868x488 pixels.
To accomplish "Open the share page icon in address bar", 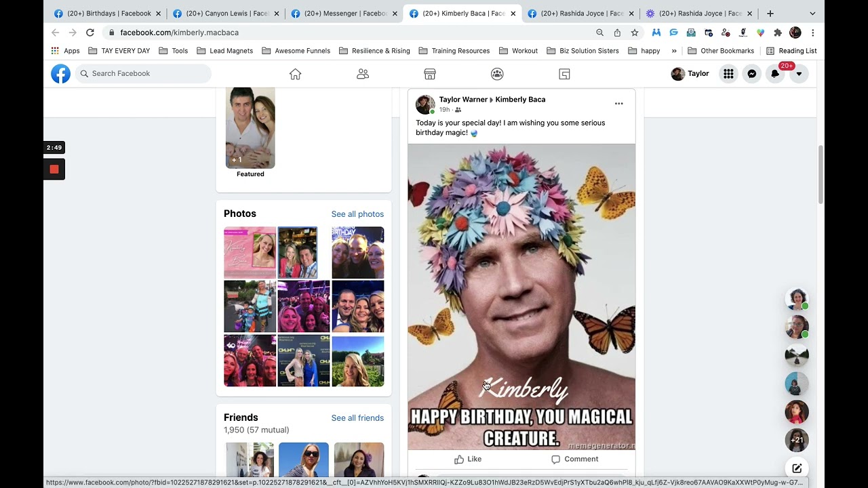I will [617, 33].
